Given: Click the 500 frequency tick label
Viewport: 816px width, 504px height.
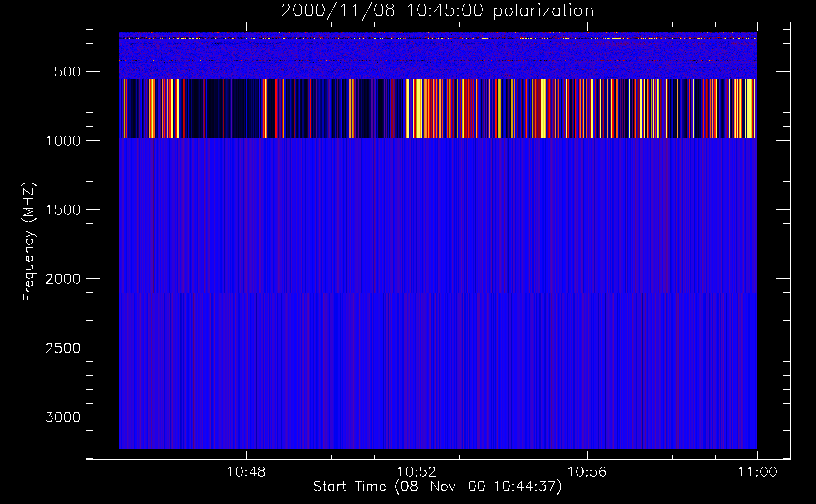Looking at the screenshot, I should point(67,72).
